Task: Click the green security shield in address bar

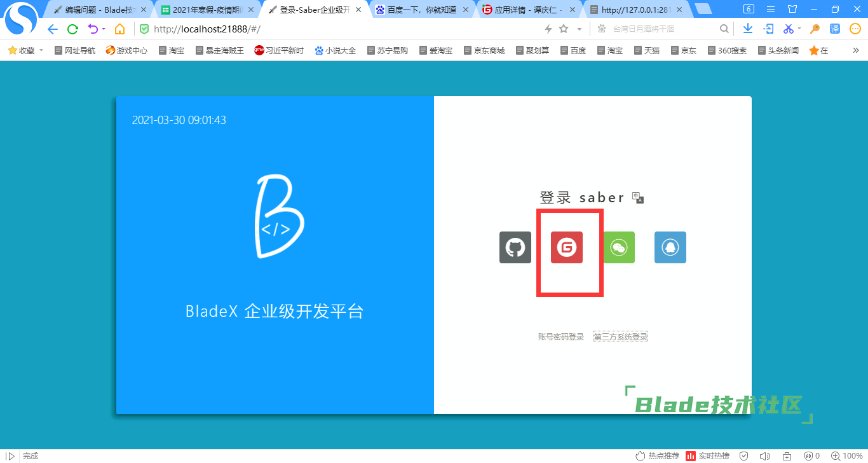Action: [x=144, y=29]
